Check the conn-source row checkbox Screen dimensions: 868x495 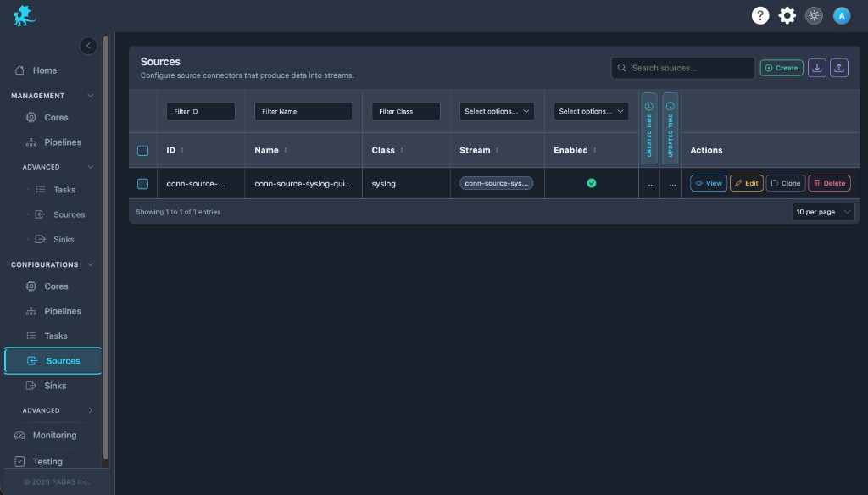pos(142,184)
